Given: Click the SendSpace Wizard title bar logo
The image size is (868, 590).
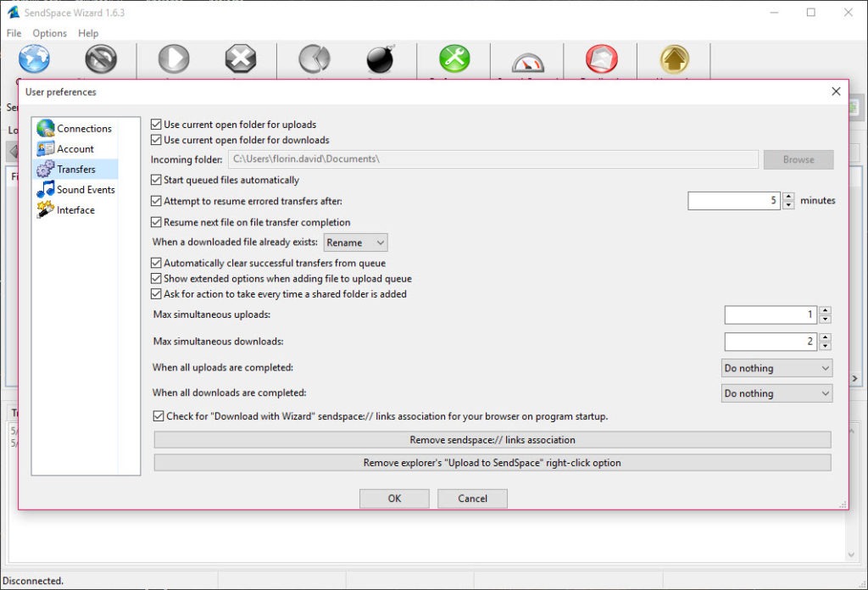Looking at the screenshot, I should click(14, 12).
